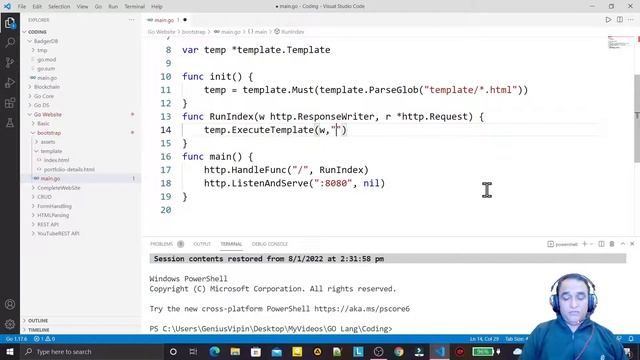Open Windows Start menu
Image resolution: width=640 pixels, height=360 pixels.
tap(10, 352)
